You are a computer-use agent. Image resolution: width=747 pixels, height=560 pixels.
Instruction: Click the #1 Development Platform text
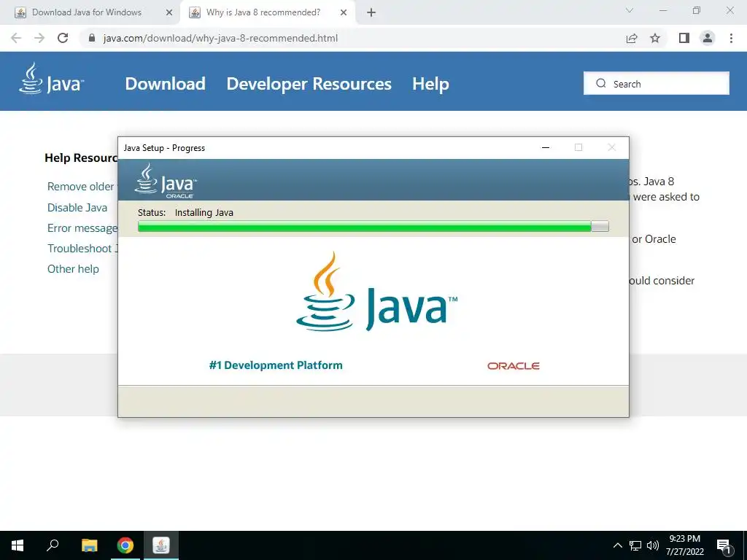click(x=276, y=365)
